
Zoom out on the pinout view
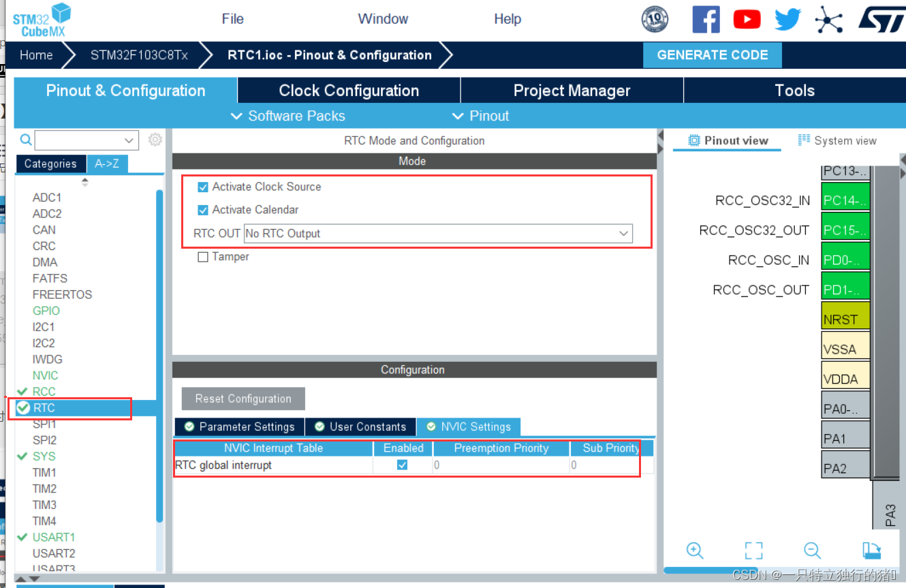click(x=812, y=550)
